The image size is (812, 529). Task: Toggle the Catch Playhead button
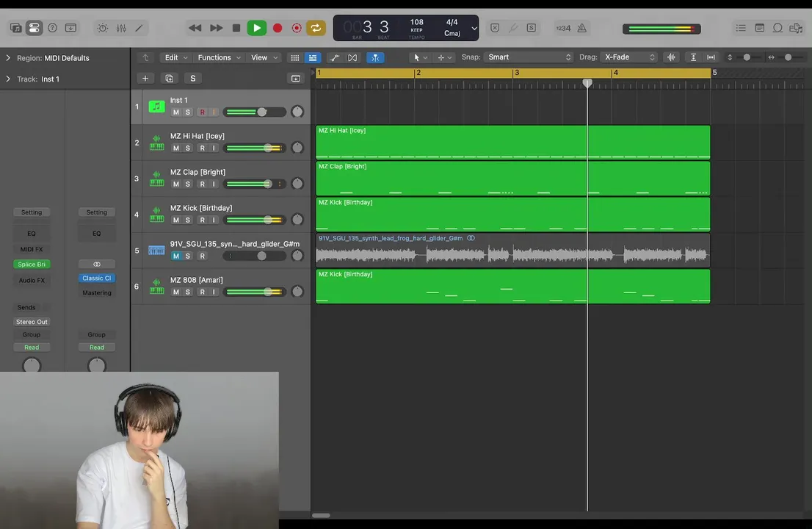(x=375, y=57)
